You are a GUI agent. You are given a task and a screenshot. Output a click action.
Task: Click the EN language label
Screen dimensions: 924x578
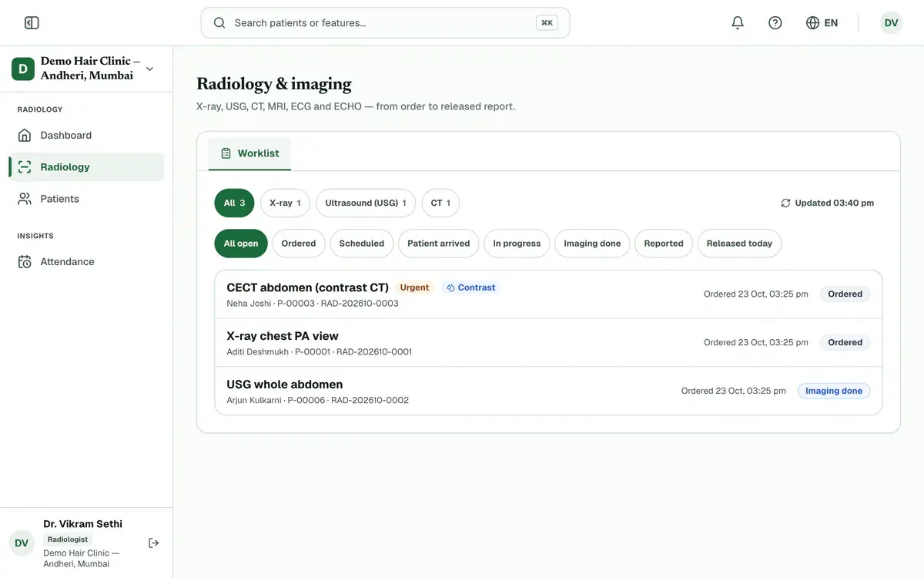coord(831,23)
